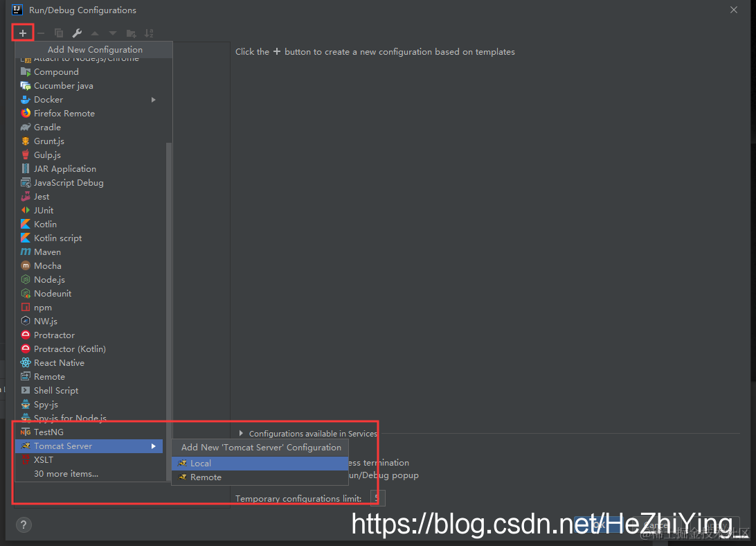
Task: Click the Protractor icon
Action: [x=26, y=335]
